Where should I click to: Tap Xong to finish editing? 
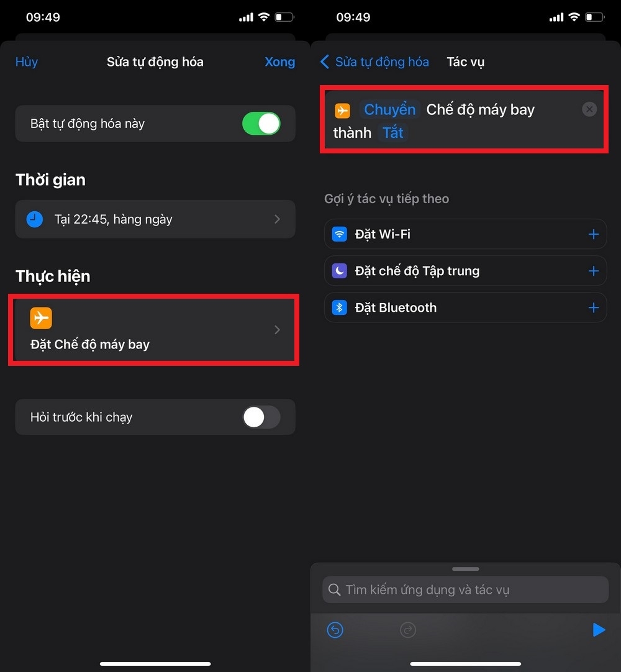tap(279, 61)
